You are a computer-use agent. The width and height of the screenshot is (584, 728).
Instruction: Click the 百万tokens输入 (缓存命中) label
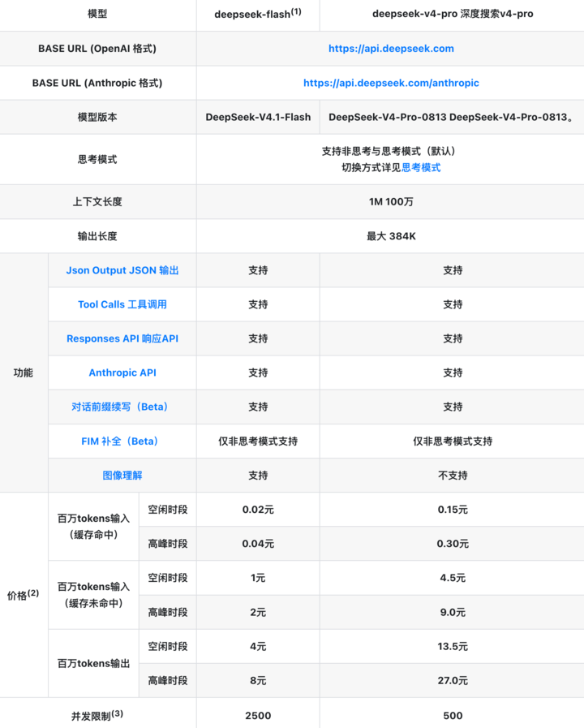[94, 527]
